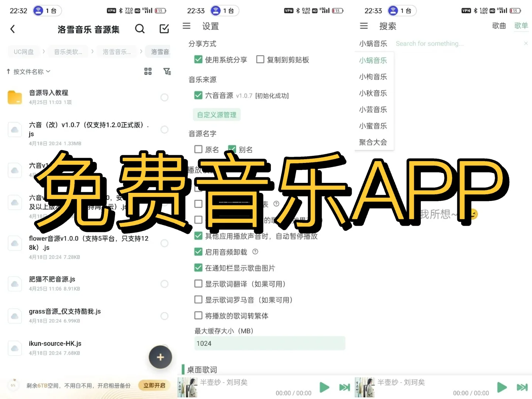The image size is (532, 399).
Task: Select 小蜜音乐 as the music source
Action: point(373,126)
